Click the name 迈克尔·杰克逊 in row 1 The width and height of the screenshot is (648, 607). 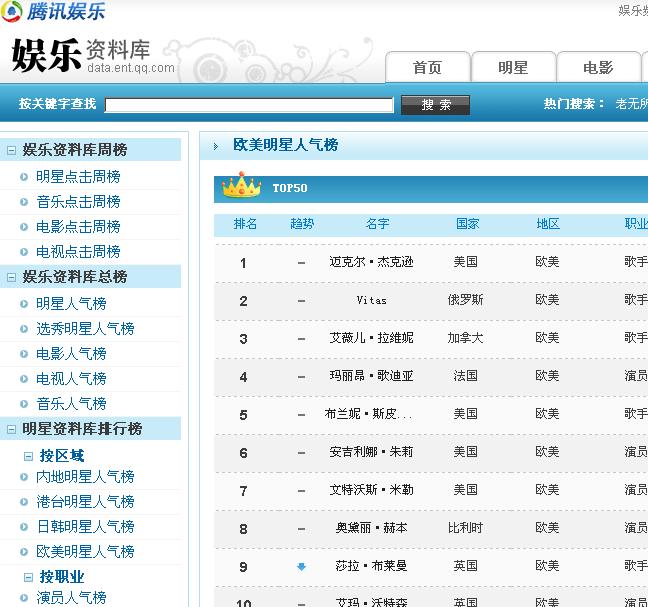tap(371, 262)
